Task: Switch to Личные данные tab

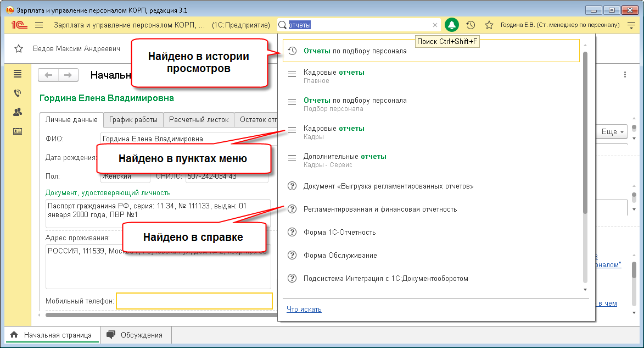Action: click(x=71, y=120)
